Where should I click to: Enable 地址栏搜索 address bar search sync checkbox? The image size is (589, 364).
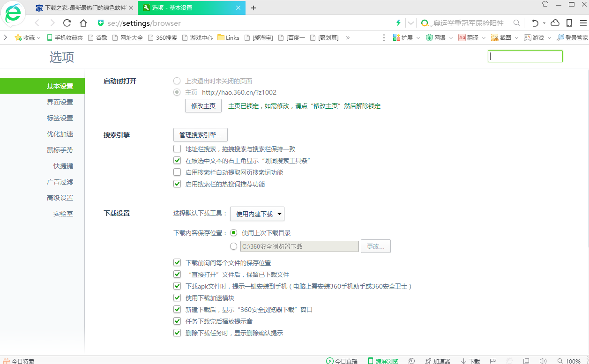[177, 149]
